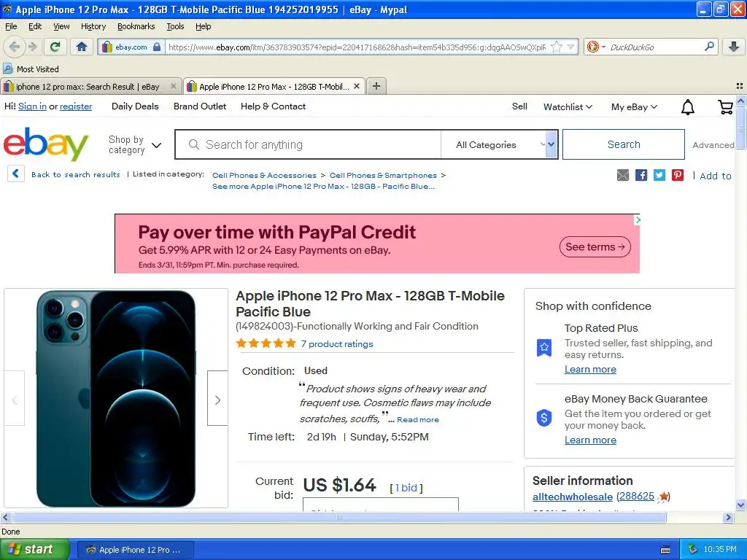Bookmark this page with the star icon
This screenshot has height=560, width=747.
click(556, 47)
